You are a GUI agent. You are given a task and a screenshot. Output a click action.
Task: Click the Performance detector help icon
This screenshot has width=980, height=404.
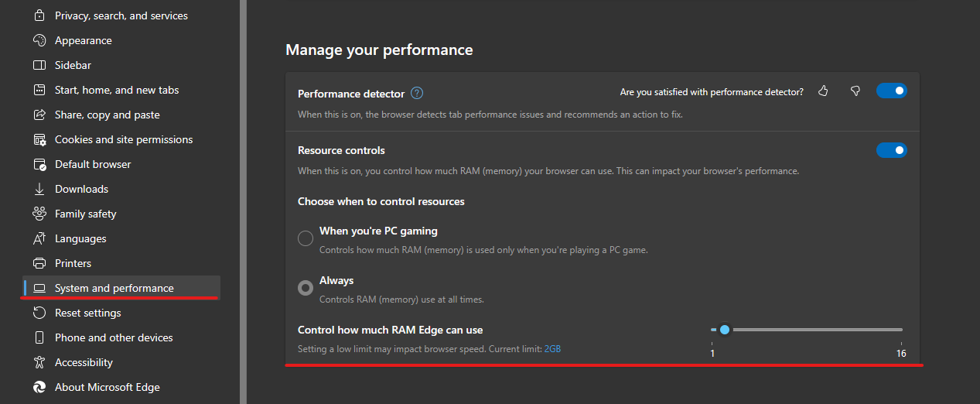417,93
